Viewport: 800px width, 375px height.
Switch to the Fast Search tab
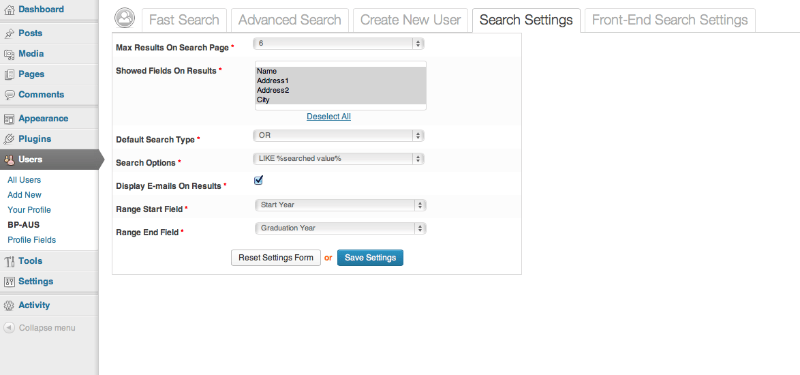(x=184, y=20)
